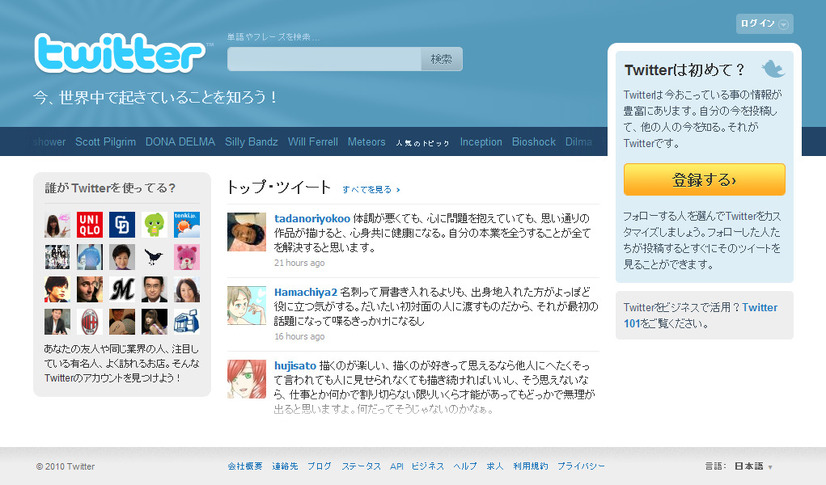Click the Twitterは初めて? heading

click(x=685, y=70)
